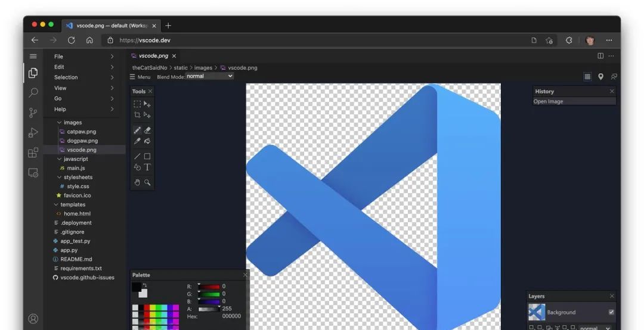Screen dimensions: 644x330
Task: Toggle Background layer visibility checkbox
Action: [611, 312]
